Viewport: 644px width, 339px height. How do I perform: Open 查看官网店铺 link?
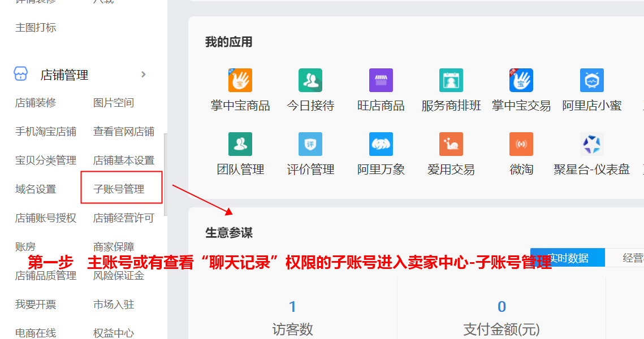[124, 131]
